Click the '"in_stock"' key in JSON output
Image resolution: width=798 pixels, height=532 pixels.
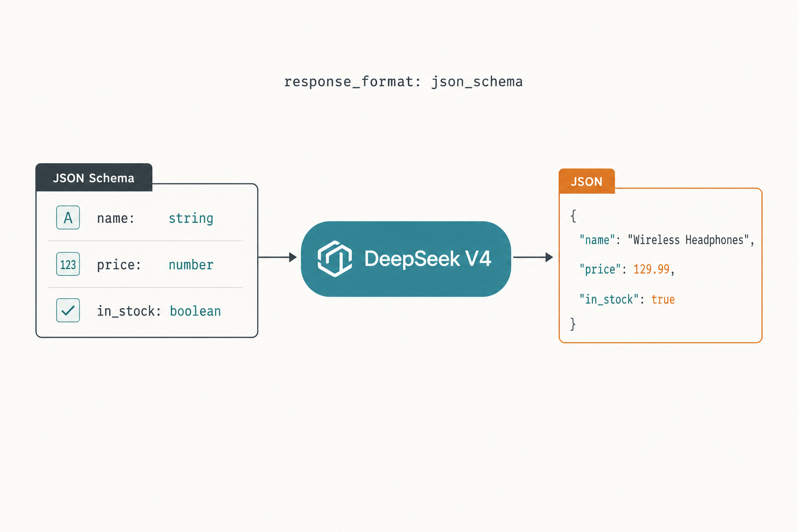[609, 300]
